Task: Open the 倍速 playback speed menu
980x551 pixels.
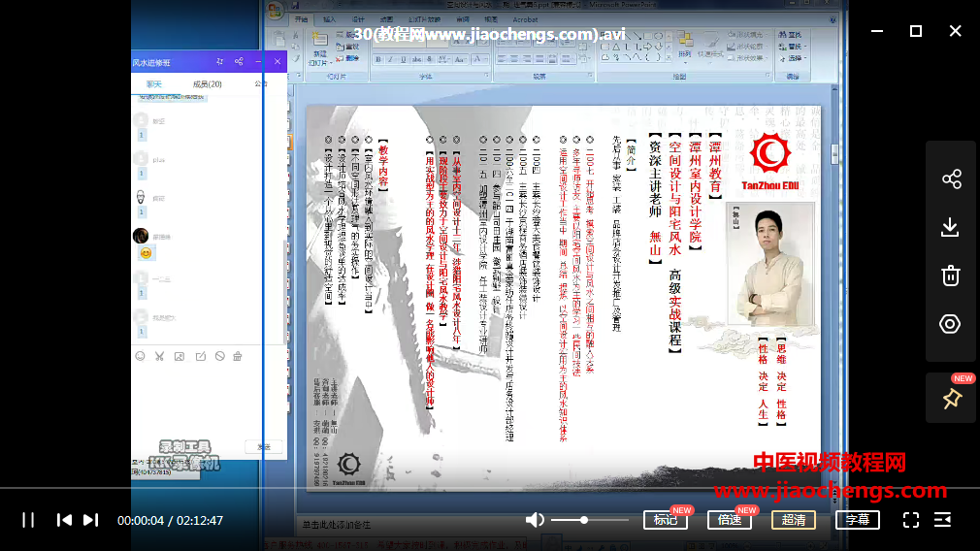Action: [x=730, y=520]
